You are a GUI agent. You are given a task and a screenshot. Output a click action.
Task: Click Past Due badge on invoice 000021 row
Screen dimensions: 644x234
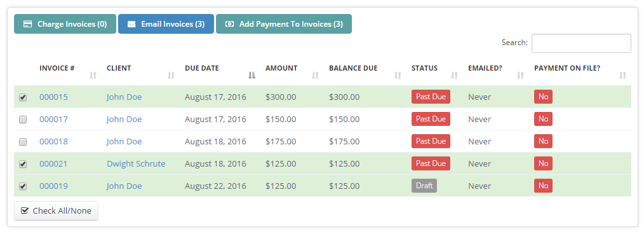(x=431, y=163)
